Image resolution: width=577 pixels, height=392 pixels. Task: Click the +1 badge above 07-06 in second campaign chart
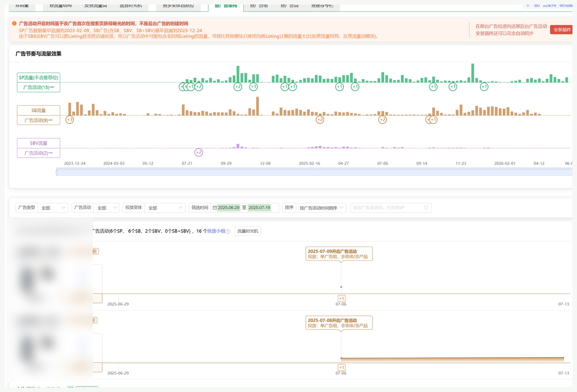pyautogui.click(x=342, y=367)
